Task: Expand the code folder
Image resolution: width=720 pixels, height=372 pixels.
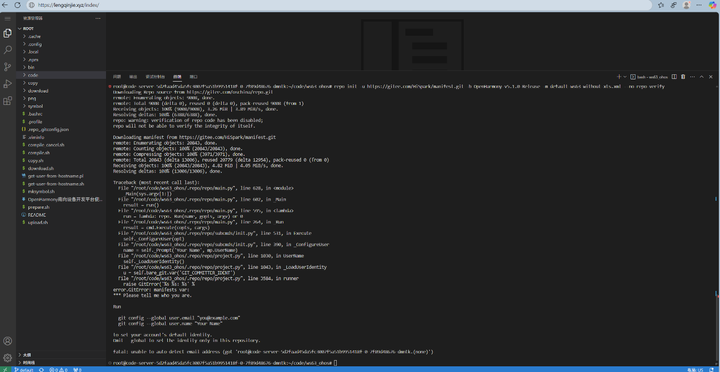Action: pyautogui.click(x=62, y=75)
